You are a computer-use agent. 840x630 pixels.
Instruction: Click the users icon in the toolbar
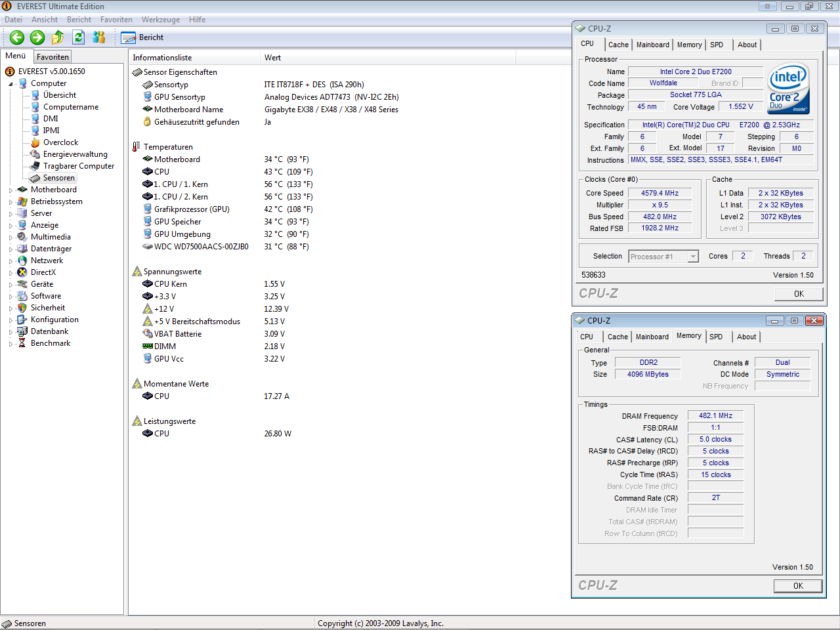click(99, 37)
